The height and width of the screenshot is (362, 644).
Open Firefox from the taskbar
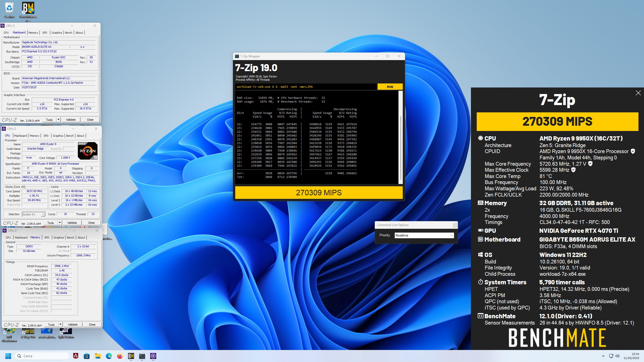point(120,356)
